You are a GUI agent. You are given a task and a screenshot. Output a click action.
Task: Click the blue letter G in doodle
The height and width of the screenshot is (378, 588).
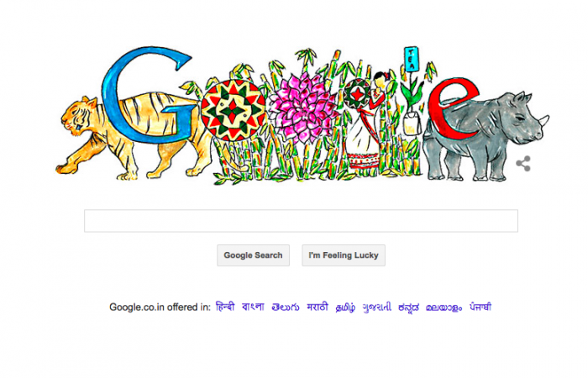(148, 94)
